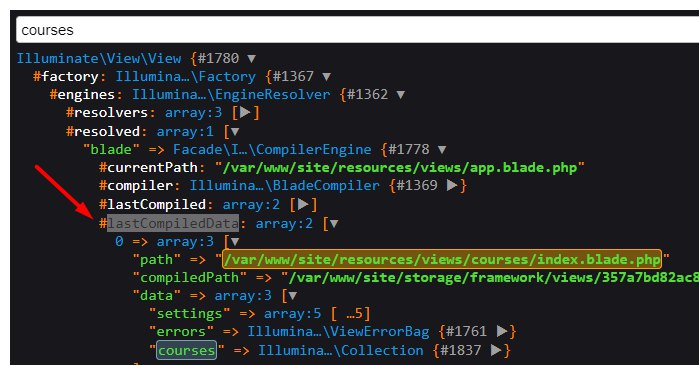Click the Illumina…\Collection class name

coord(341,350)
